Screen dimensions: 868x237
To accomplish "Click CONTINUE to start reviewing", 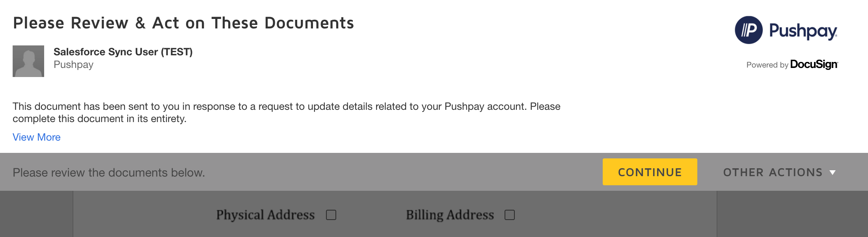I will [650, 171].
